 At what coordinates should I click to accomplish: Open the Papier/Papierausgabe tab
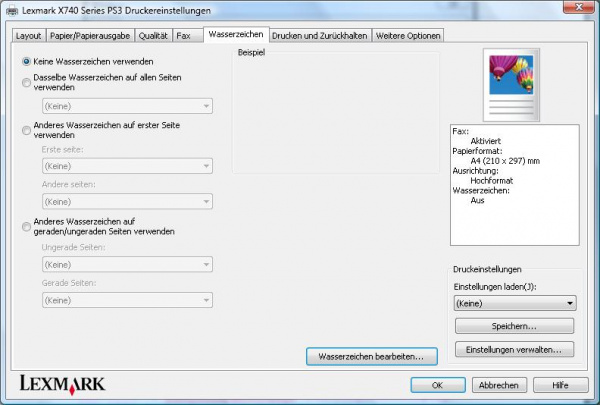point(90,35)
